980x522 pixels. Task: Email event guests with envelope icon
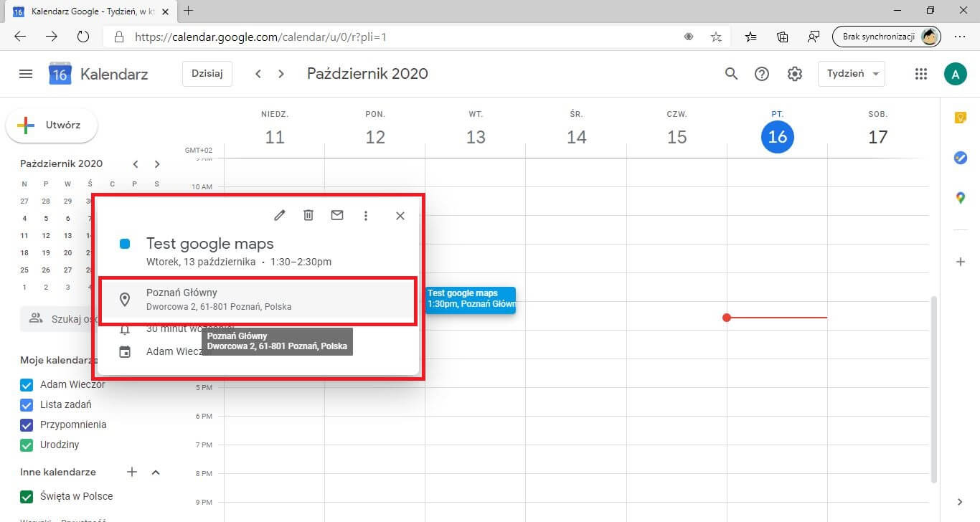(x=337, y=215)
